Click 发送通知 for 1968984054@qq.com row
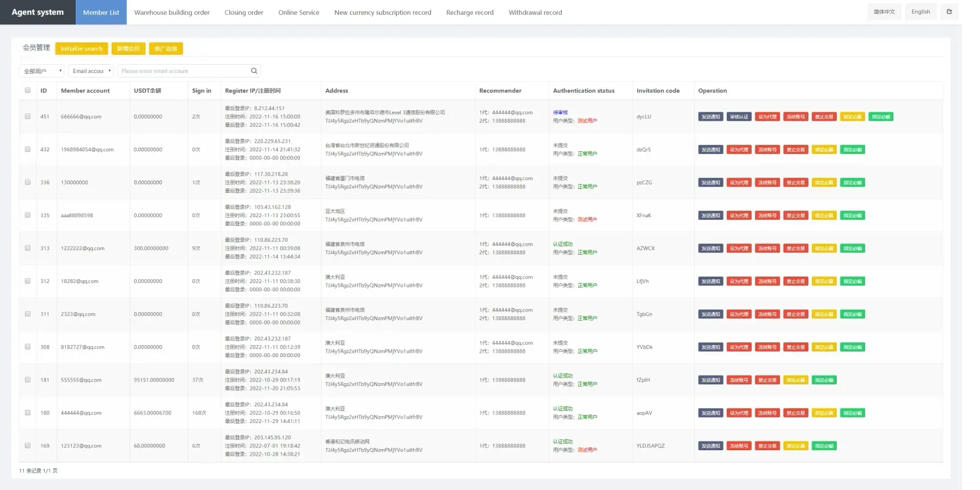The width and height of the screenshot is (980, 490). (x=710, y=150)
